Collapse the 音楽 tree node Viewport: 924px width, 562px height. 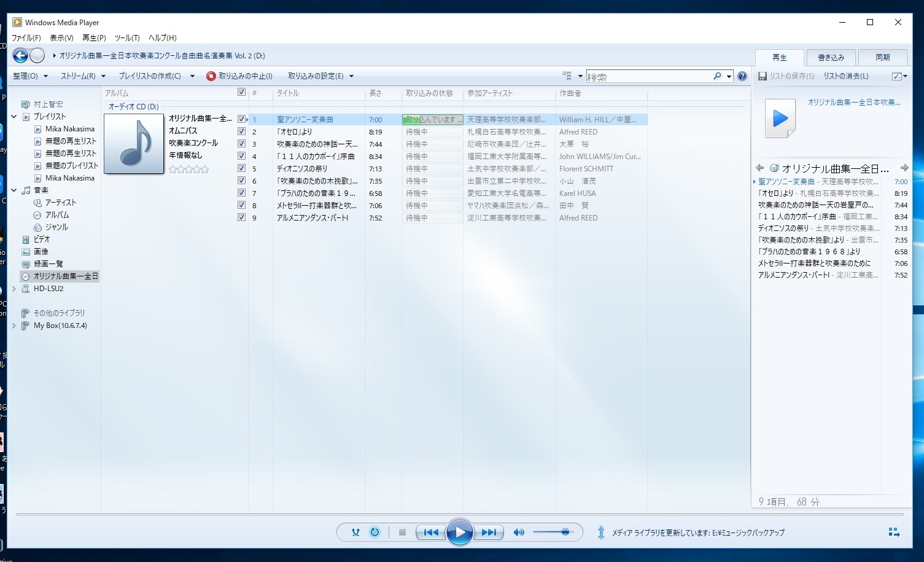click(14, 190)
